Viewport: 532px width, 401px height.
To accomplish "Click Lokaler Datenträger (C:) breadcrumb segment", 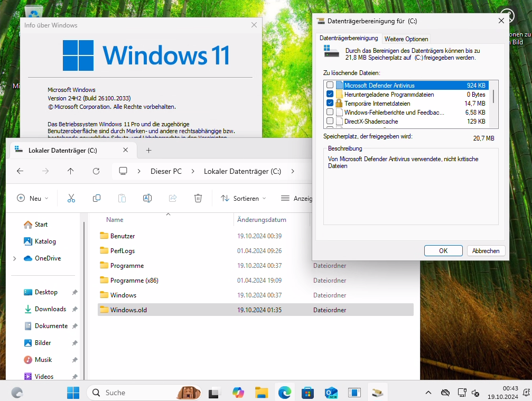I will [242, 171].
